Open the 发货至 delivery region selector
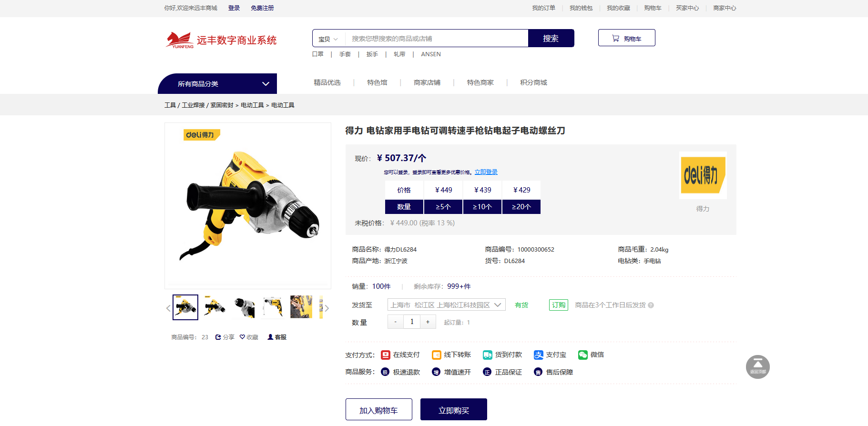 click(446, 305)
